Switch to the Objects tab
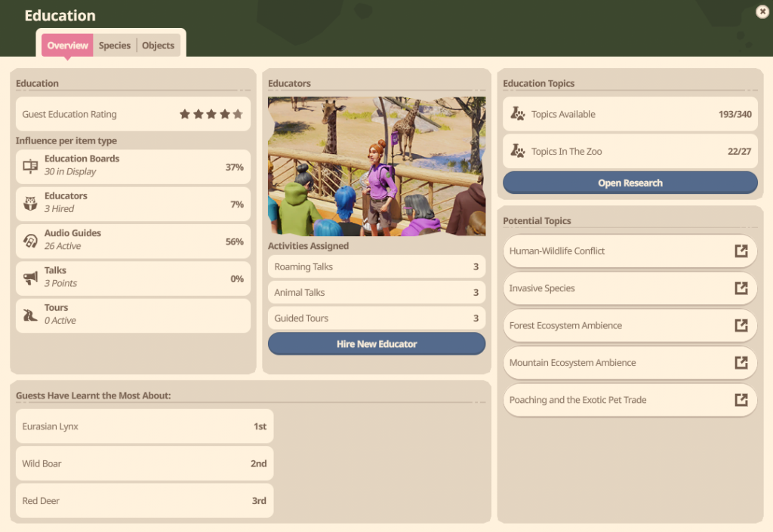The width and height of the screenshot is (773, 532). point(159,45)
